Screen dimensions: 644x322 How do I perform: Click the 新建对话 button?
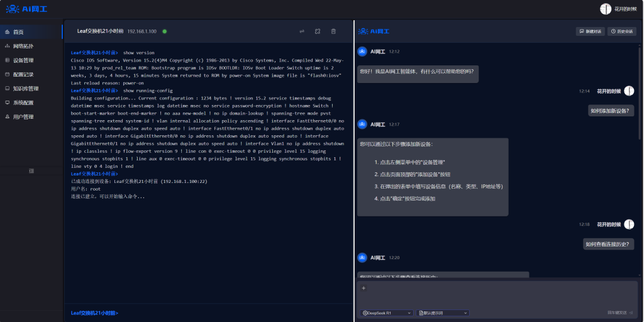click(590, 31)
